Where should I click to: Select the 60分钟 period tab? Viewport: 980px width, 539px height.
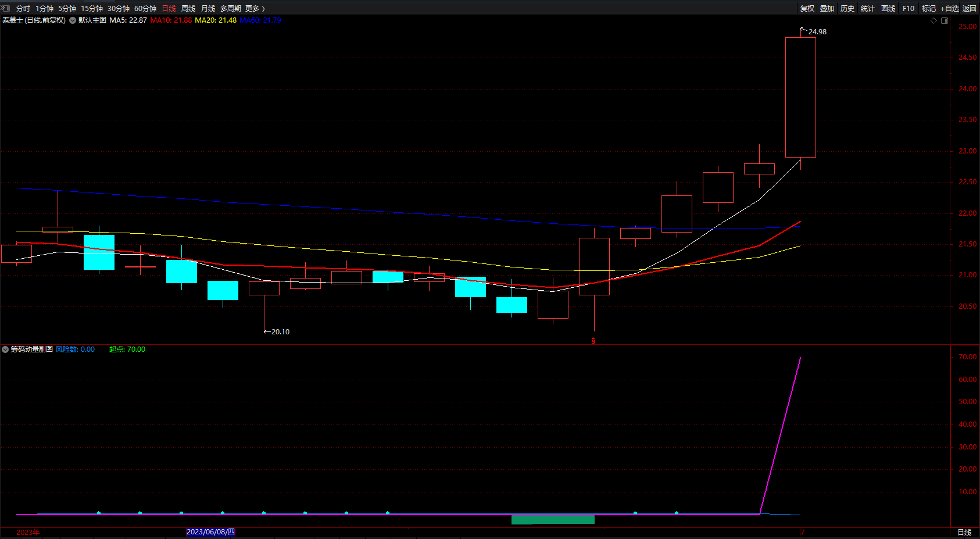tap(145, 9)
